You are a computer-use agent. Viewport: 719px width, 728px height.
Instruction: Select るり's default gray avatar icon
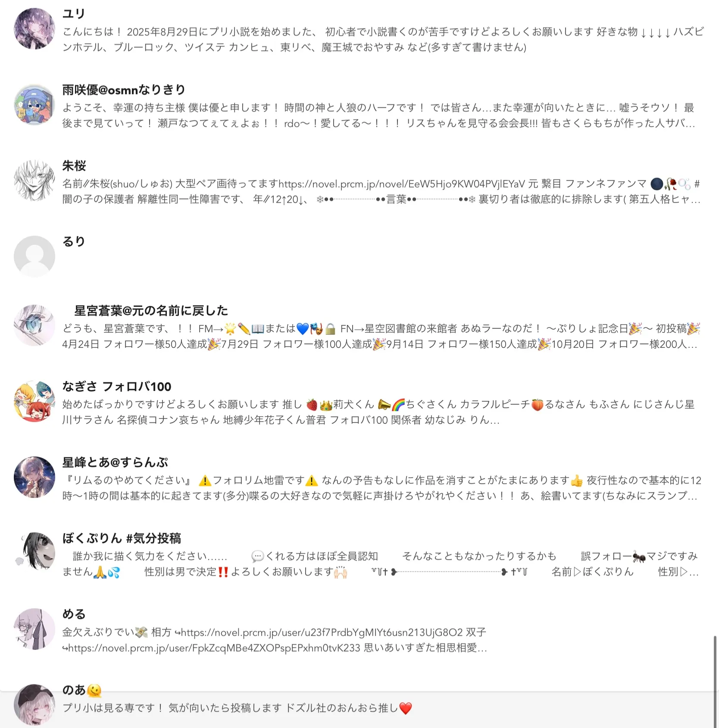(34, 256)
